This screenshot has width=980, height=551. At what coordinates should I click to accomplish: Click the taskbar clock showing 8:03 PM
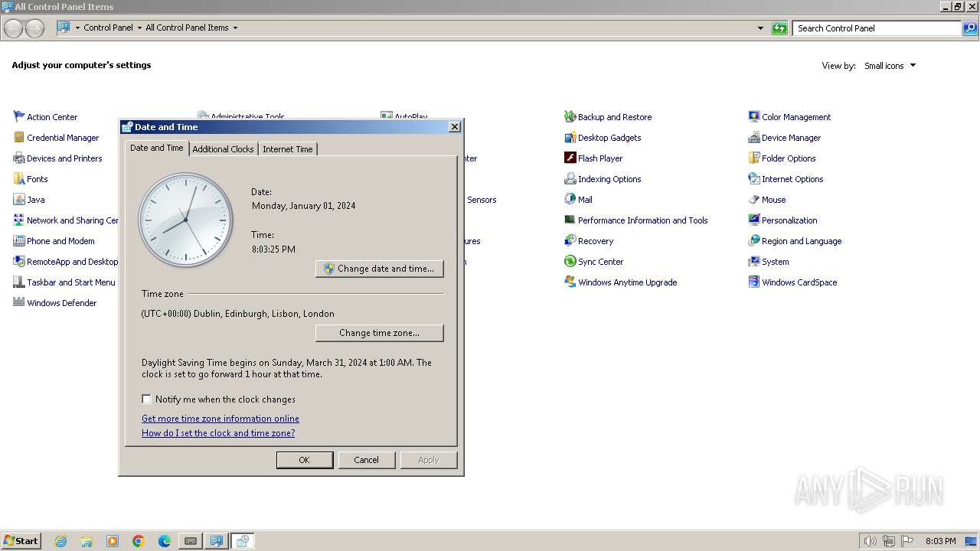pyautogui.click(x=940, y=541)
